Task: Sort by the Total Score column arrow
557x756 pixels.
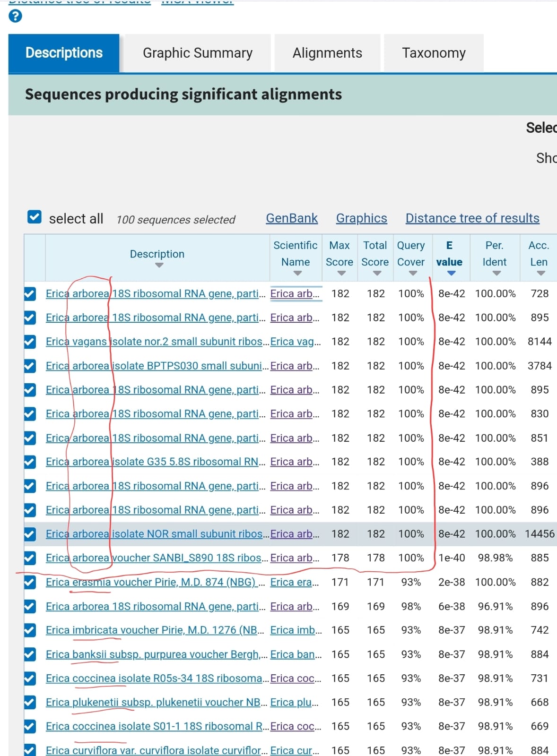Action: [x=377, y=273]
